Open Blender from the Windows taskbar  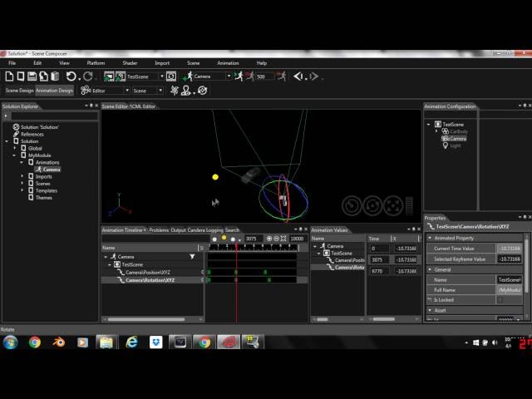(59, 342)
